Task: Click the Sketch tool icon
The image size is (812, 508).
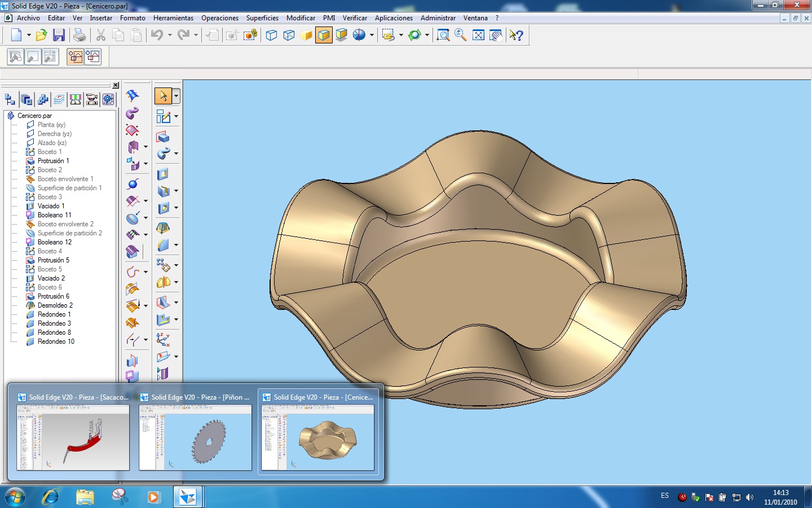Action: [x=163, y=116]
